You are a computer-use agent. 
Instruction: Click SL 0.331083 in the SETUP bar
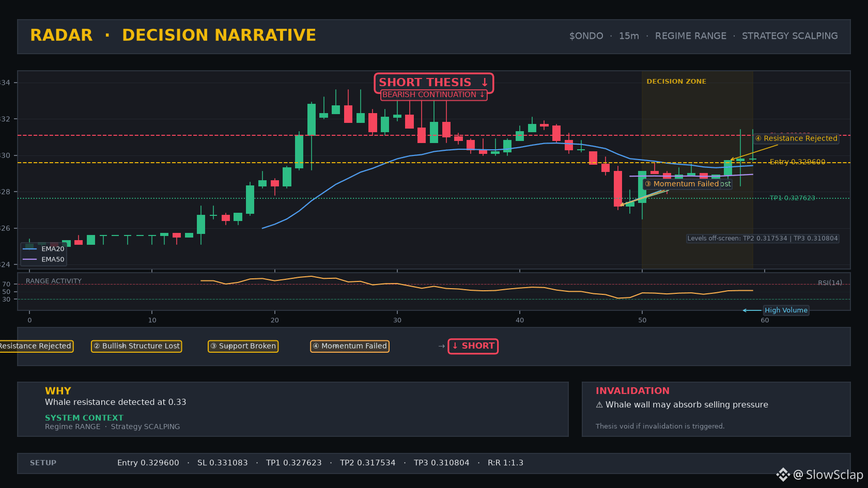pos(223,463)
